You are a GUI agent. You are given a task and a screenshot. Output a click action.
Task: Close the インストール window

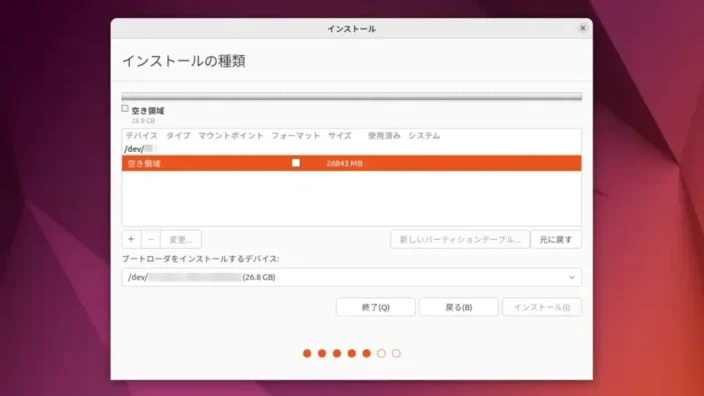click(583, 28)
